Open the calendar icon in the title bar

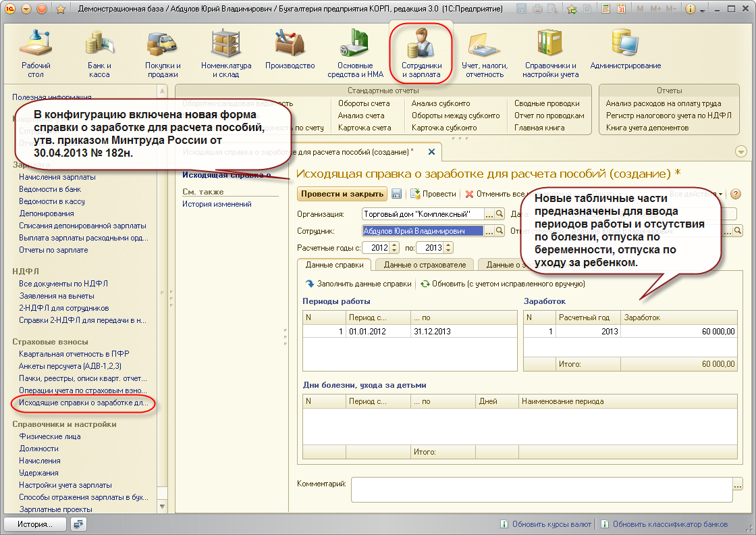(x=621, y=9)
